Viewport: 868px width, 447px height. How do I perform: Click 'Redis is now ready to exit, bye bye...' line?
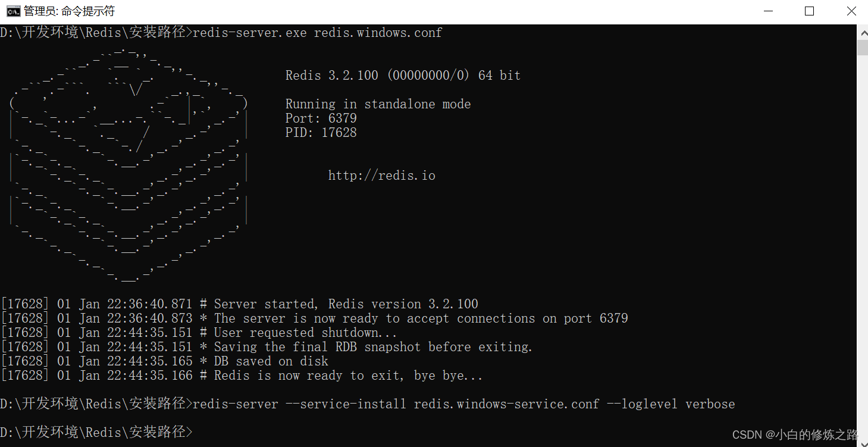[242, 376]
